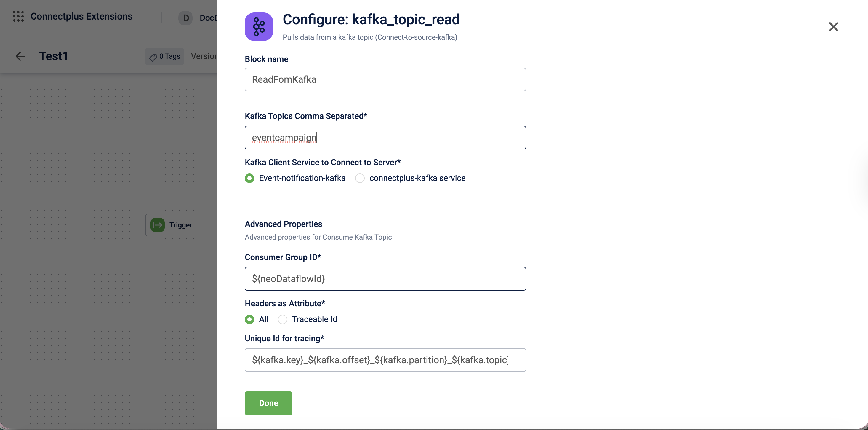Click the Kafka Topics input field

click(x=385, y=138)
